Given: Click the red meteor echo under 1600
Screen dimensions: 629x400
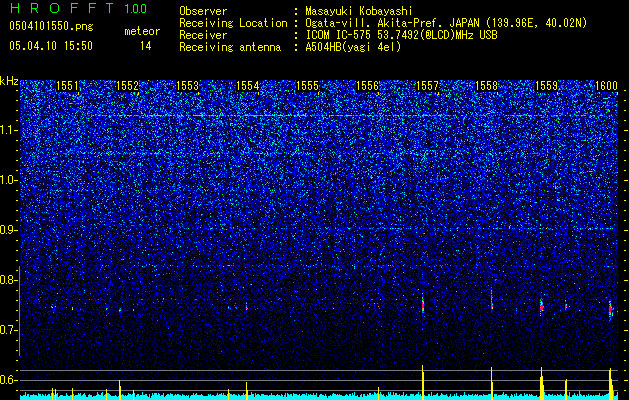Looking at the screenshot, I should click(611, 309).
